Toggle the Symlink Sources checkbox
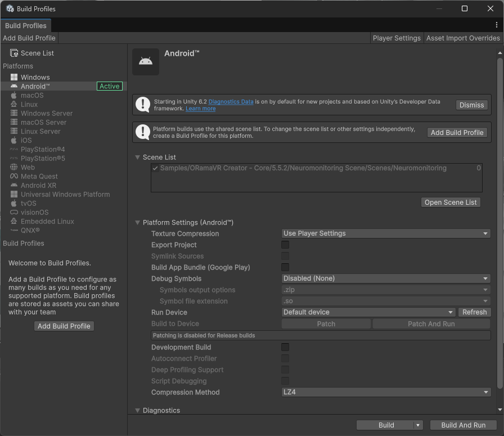Viewport: 504px width, 436px height. click(x=285, y=256)
